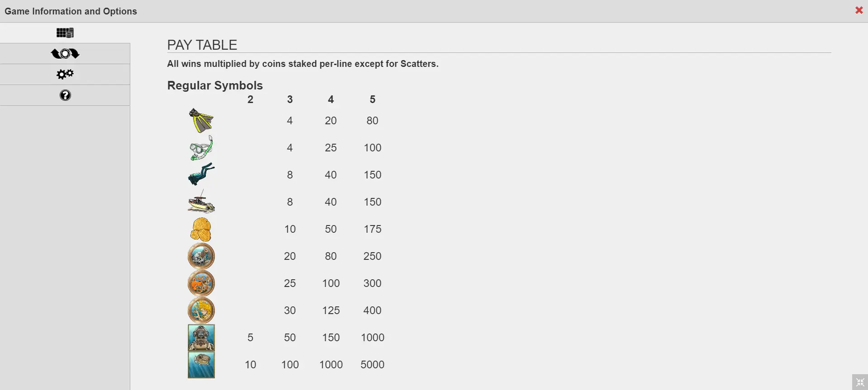Screen dimensions: 868x390
Task: Click the pufferfish symbol
Action: pyautogui.click(x=201, y=365)
